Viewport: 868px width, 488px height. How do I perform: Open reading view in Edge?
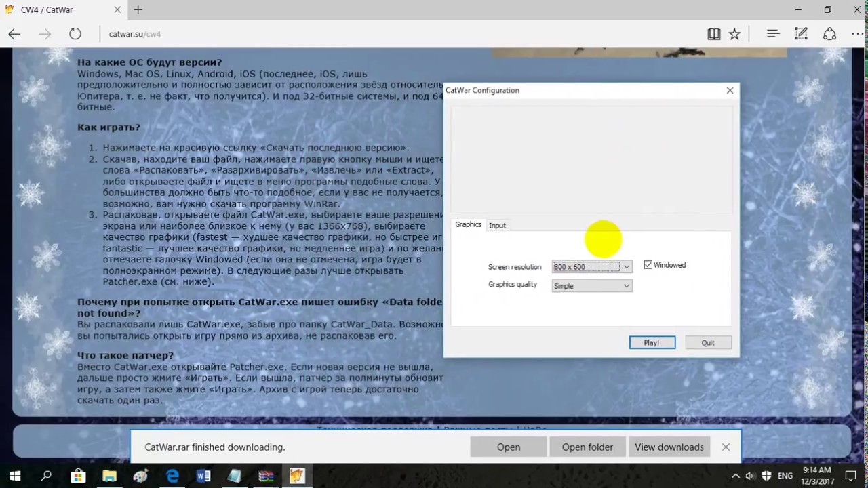tap(713, 34)
